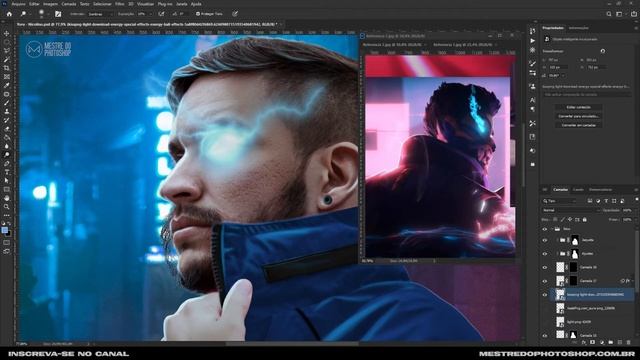This screenshot has height=360, width=640.
Task: Hide the selected smart object layer
Action: (545, 294)
